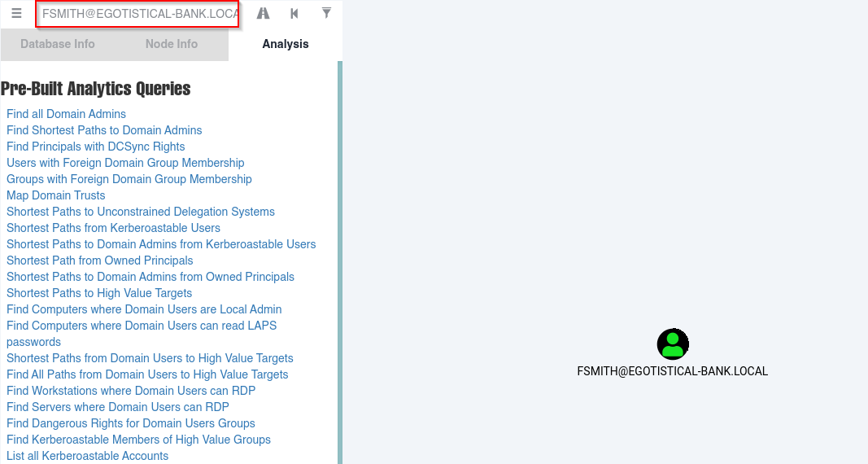Run Find all Domain Admins query

[x=66, y=114]
